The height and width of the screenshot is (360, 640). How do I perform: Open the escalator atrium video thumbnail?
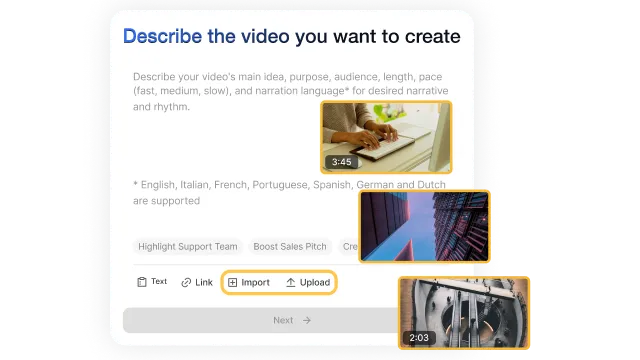[x=464, y=313]
